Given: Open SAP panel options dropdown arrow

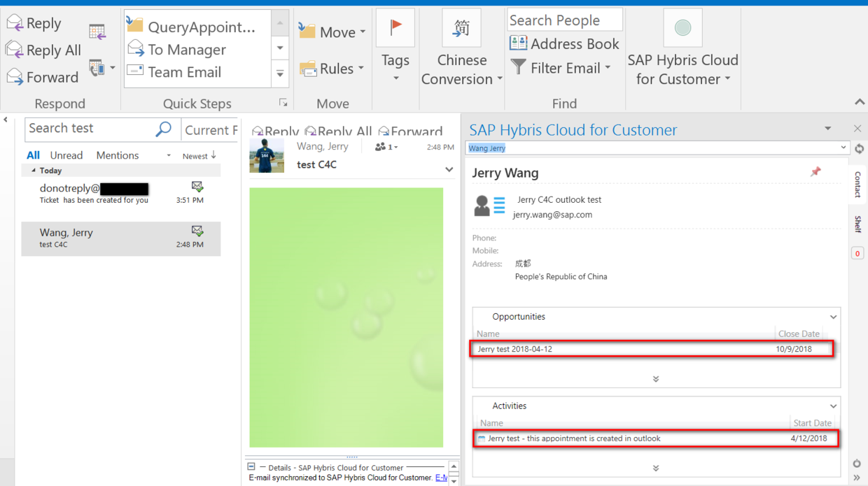Looking at the screenshot, I should click(x=828, y=129).
